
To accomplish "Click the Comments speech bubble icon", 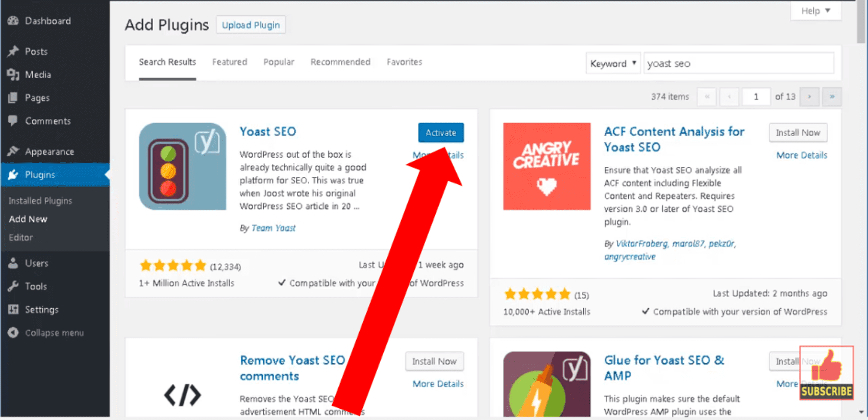I will (13, 121).
